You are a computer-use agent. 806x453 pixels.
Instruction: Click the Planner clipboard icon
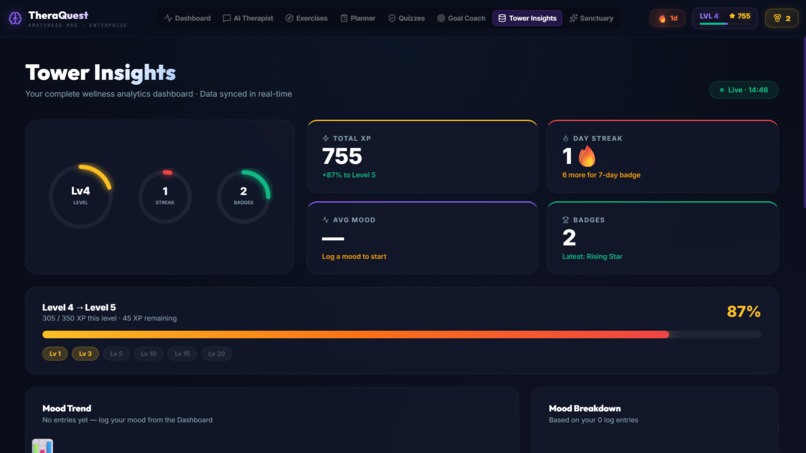pyautogui.click(x=344, y=18)
